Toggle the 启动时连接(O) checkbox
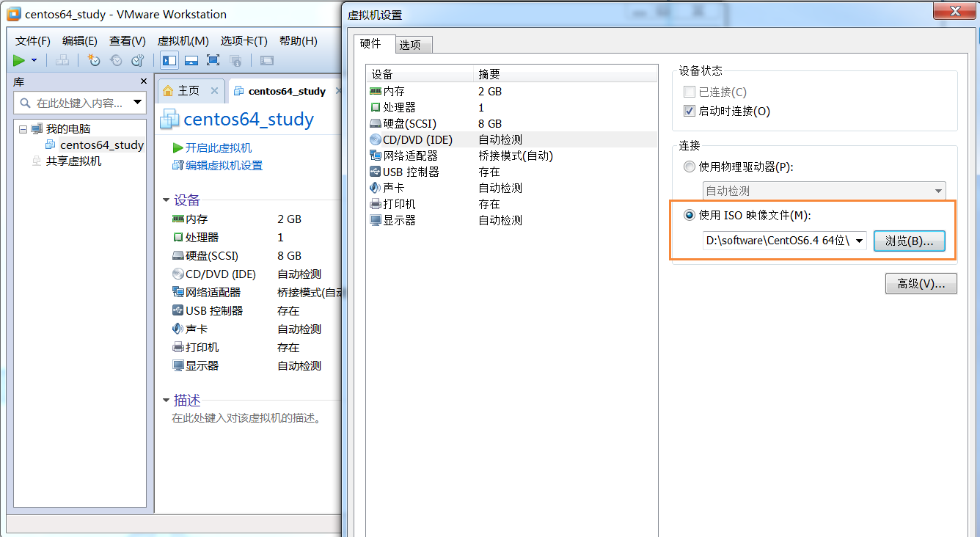This screenshot has height=537, width=980. pyautogui.click(x=689, y=112)
